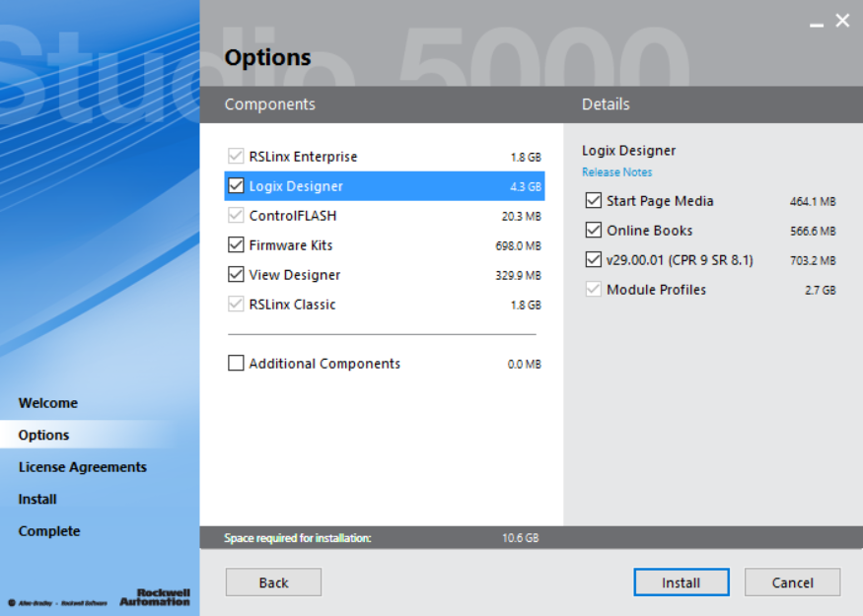Click the 329.9 MB View Designer size
863x616 pixels.
click(x=519, y=275)
